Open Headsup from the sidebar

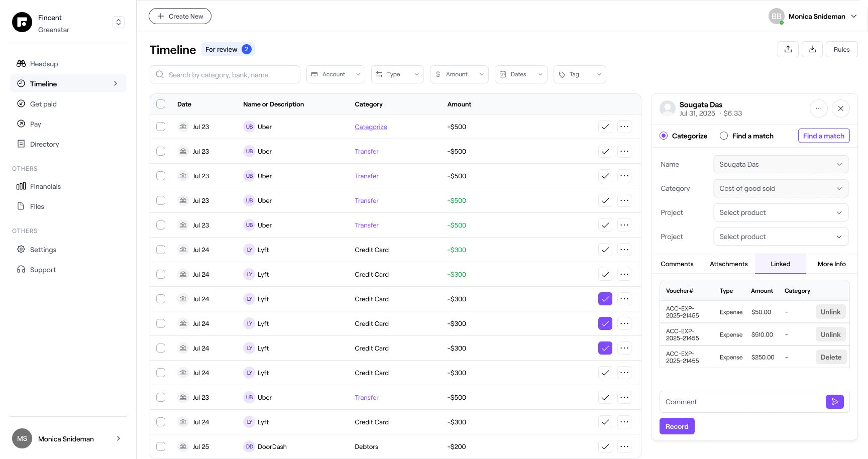click(x=68, y=64)
